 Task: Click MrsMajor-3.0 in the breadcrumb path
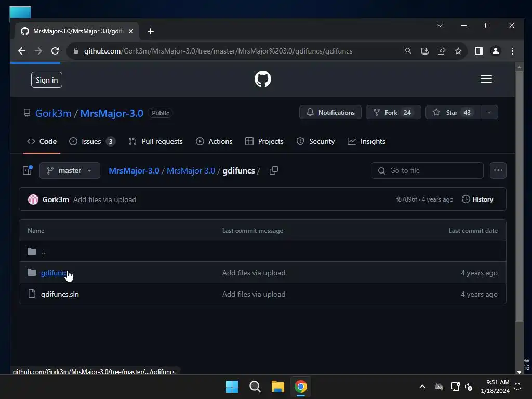pyautogui.click(x=134, y=170)
